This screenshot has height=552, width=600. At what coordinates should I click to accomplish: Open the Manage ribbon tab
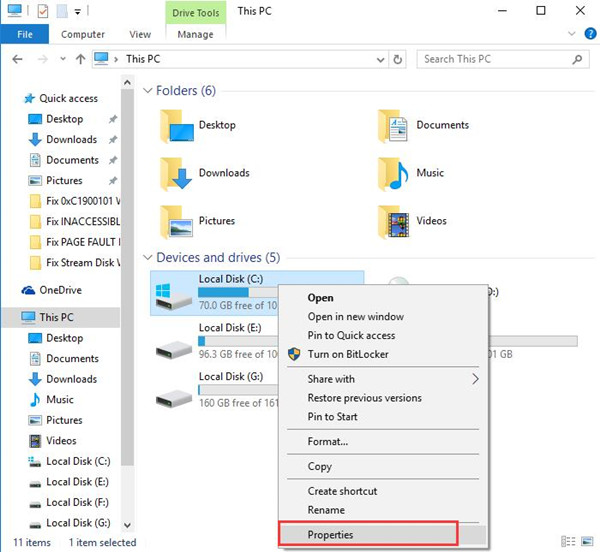[196, 34]
